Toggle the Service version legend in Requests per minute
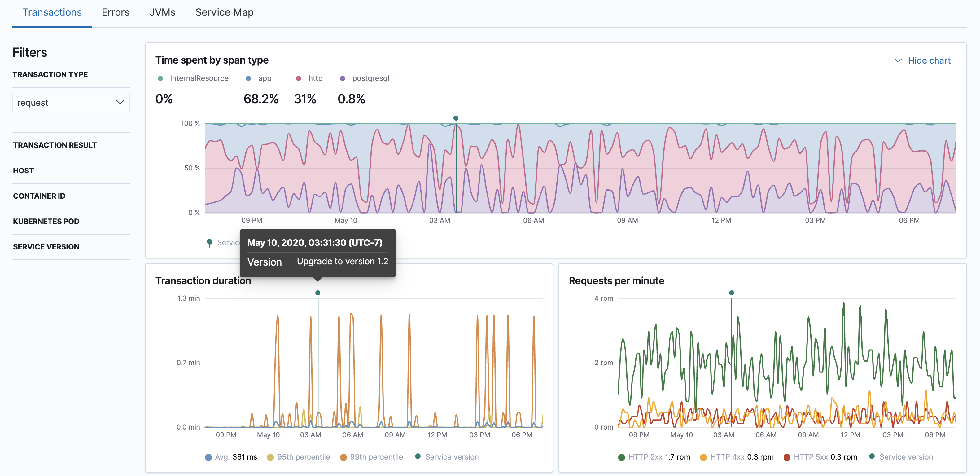The image size is (980, 476). (872, 457)
